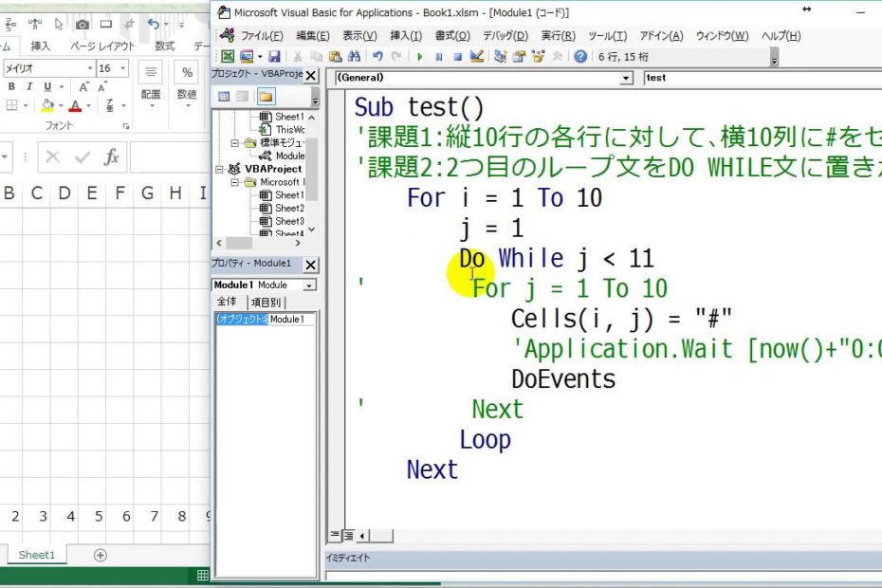Viewport: 882px width, 588px height.
Task: Toggle bold formatting in Excel ribbon
Action: point(12,87)
